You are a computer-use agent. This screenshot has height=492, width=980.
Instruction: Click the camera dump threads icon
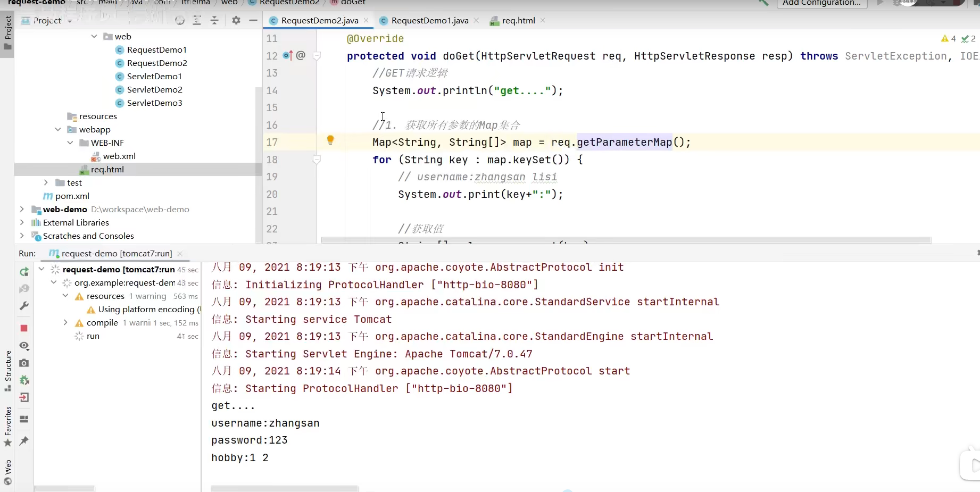click(24, 363)
